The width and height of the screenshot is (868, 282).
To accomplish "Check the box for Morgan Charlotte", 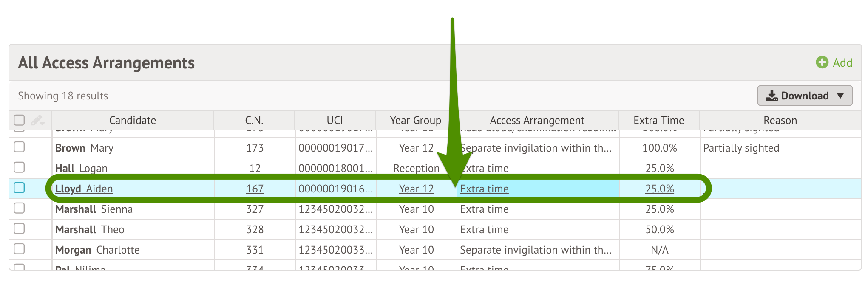I will [x=19, y=249].
